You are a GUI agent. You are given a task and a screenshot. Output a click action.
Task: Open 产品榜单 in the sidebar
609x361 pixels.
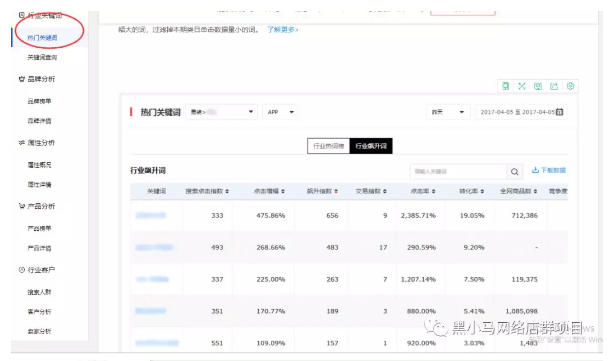click(39, 228)
